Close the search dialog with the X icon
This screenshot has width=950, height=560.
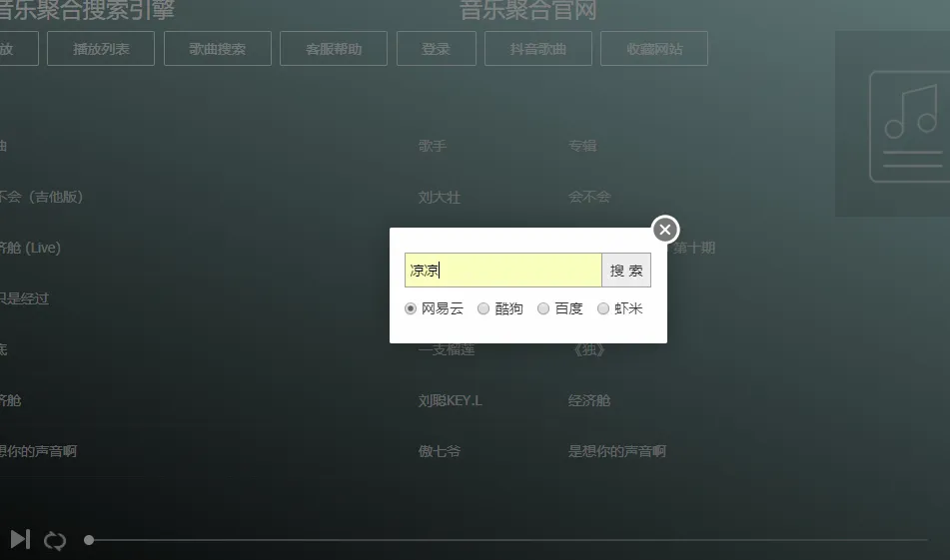click(665, 230)
